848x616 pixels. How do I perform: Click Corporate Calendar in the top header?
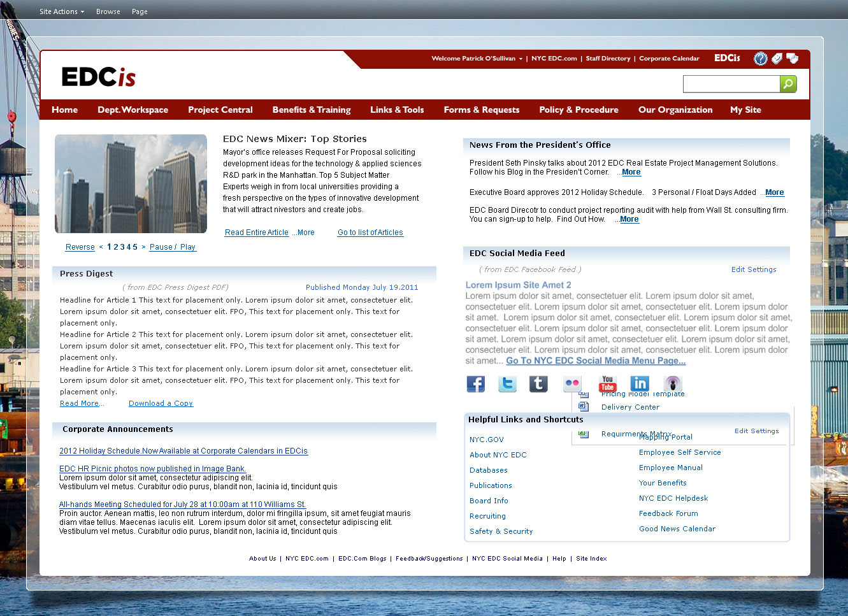[x=669, y=59]
